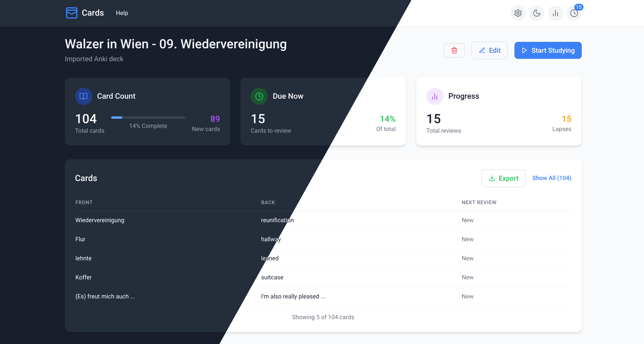The height and width of the screenshot is (344, 644).
Task: Click the Due Now clock icon
Action: pyautogui.click(x=259, y=96)
